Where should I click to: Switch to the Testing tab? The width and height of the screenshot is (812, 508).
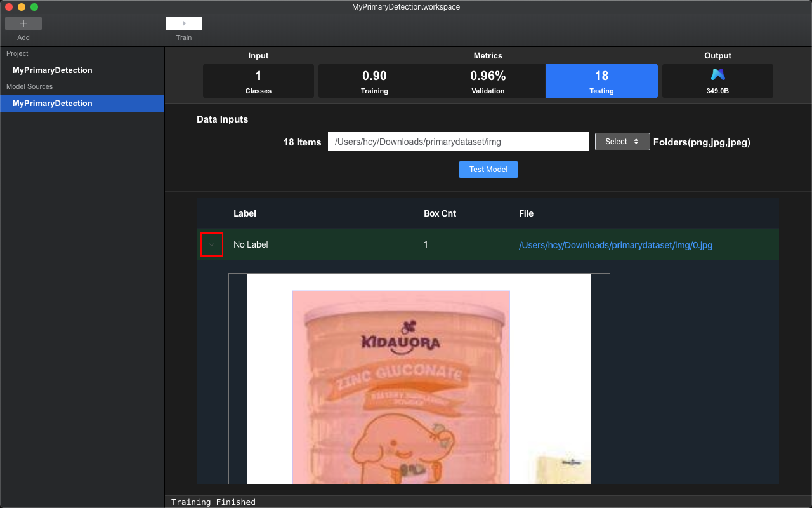point(601,81)
